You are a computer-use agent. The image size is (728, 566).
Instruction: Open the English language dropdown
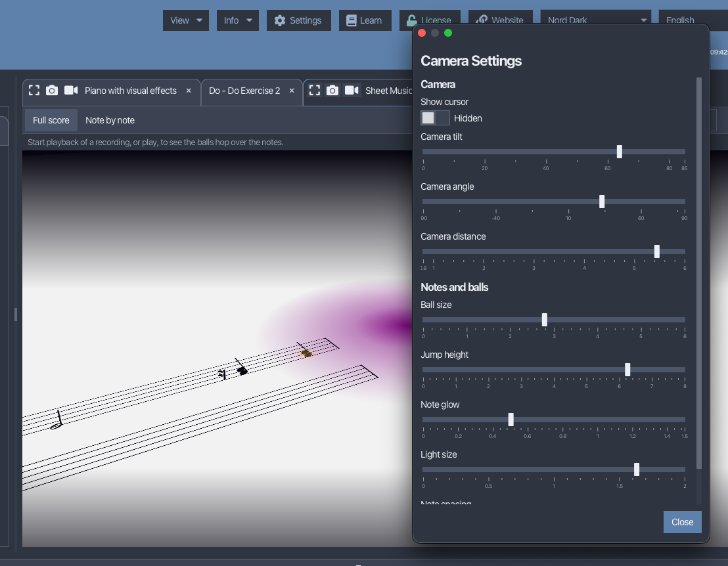(x=693, y=20)
